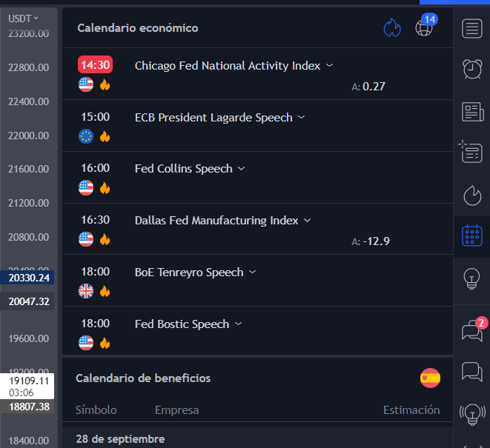Open BoE Tenreyro Speech event
Viewport: 490px width, 448px height.
[189, 273]
